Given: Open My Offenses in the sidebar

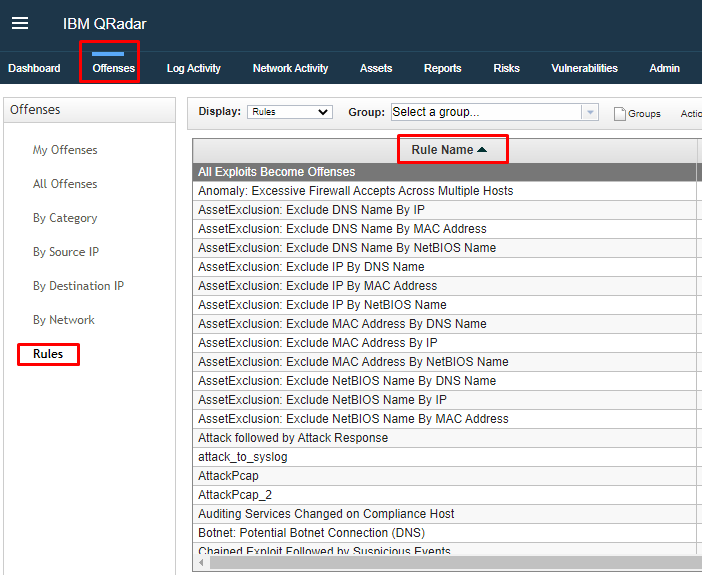Looking at the screenshot, I should coord(65,150).
